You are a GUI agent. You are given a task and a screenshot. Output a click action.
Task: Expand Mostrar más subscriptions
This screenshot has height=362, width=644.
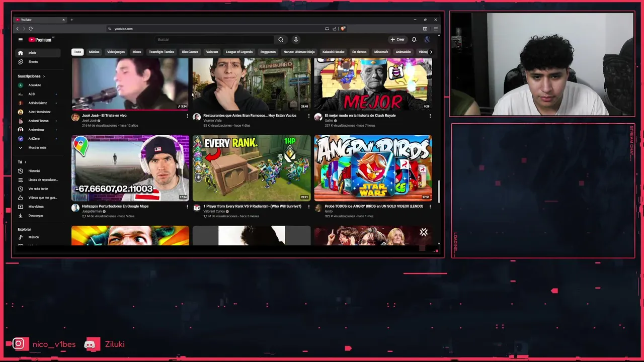point(39,148)
